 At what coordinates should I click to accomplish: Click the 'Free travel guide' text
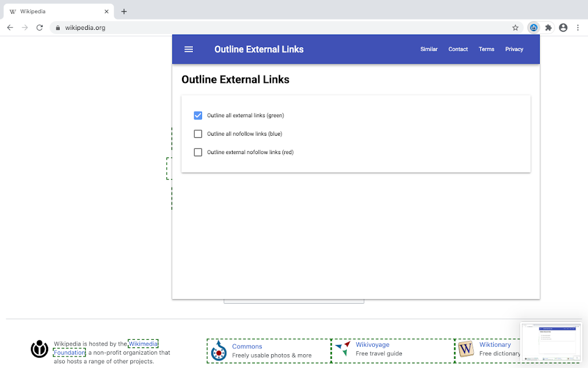[x=379, y=354]
